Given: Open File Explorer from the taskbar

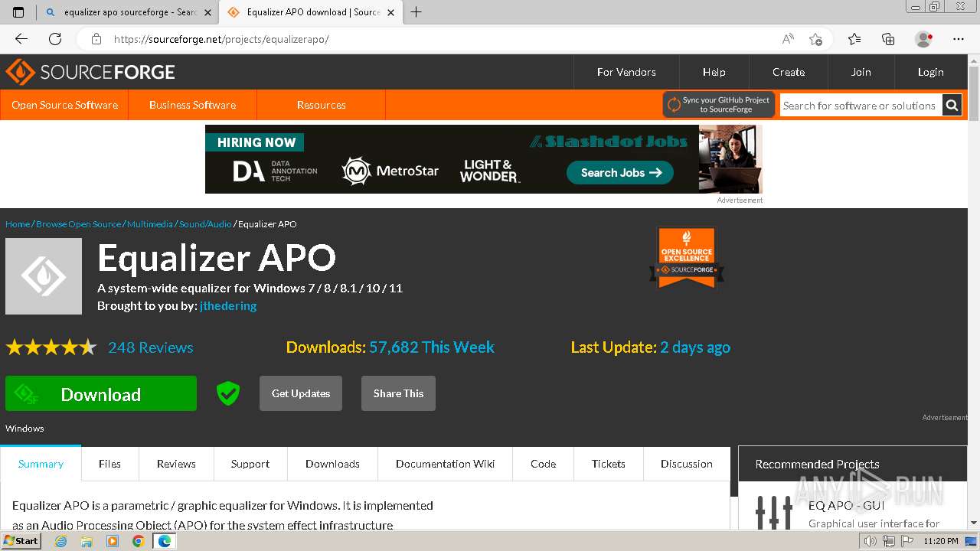Looking at the screenshot, I should [x=87, y=541].
